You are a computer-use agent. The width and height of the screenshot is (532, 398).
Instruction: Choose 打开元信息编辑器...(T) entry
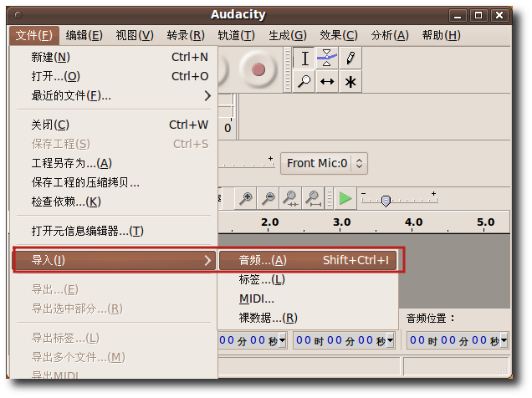pos(114,232)
